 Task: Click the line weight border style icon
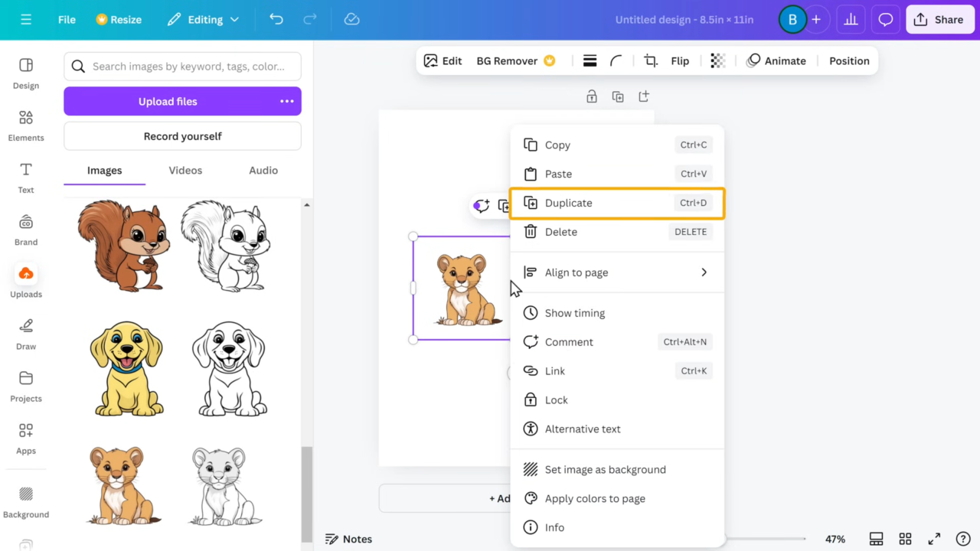pyautogui.click(x=590, y=61)
